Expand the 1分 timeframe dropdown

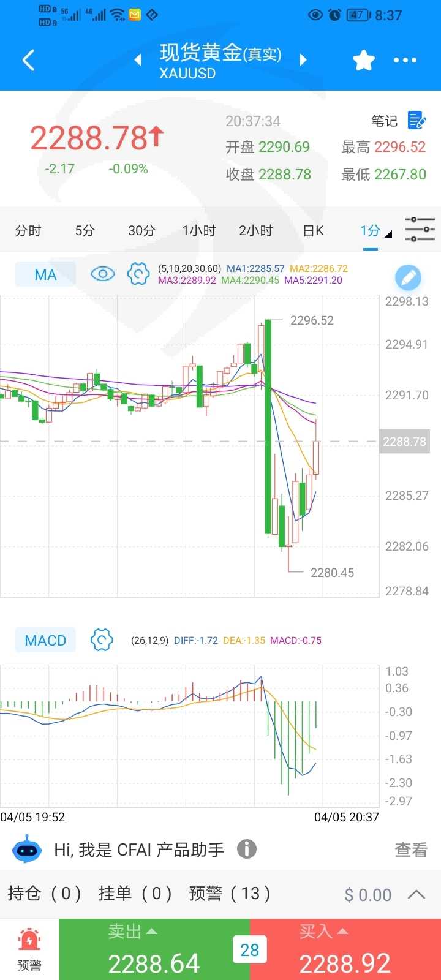pyautogui.click(x=375, y=231)
